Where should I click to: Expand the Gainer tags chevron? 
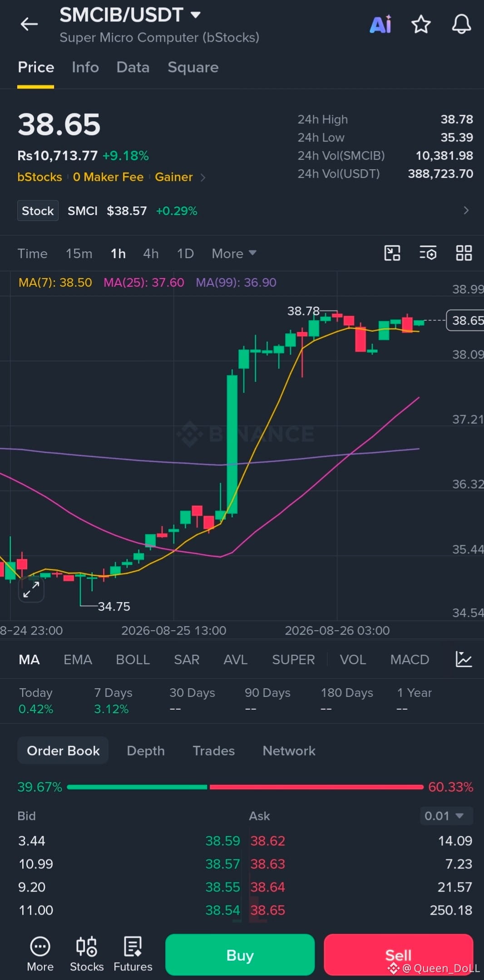[x=203, y=177]
